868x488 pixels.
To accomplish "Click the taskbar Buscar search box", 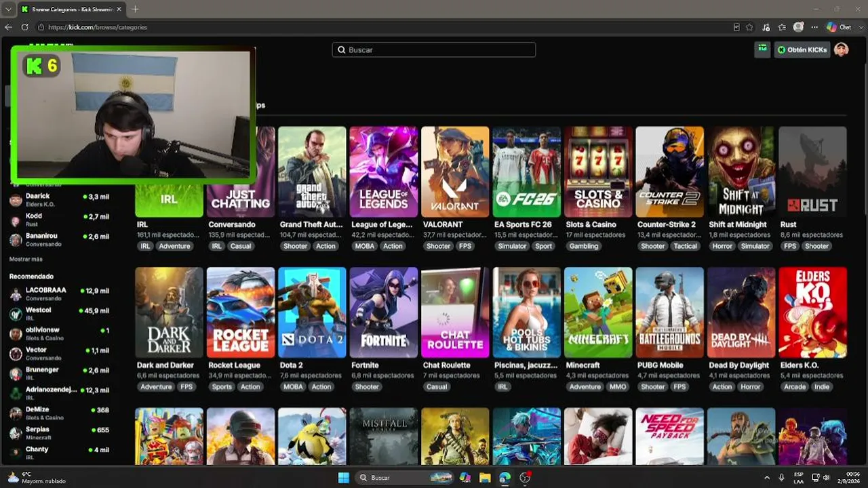I will pos(403,478).
